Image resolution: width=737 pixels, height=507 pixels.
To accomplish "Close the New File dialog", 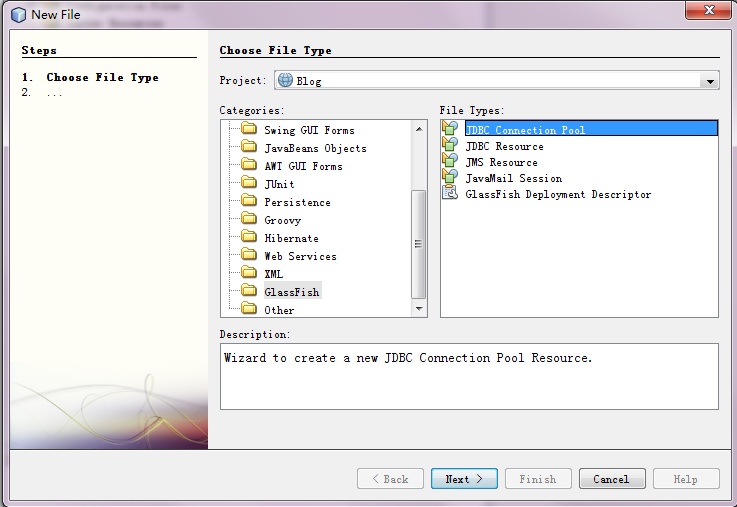I will pos(709,10).
